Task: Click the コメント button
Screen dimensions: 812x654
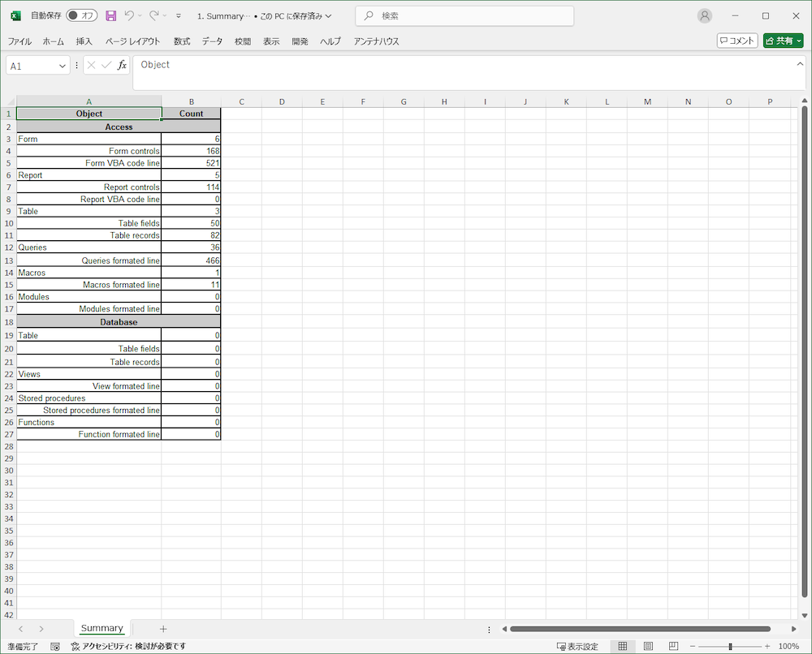Action: point(736,41)
